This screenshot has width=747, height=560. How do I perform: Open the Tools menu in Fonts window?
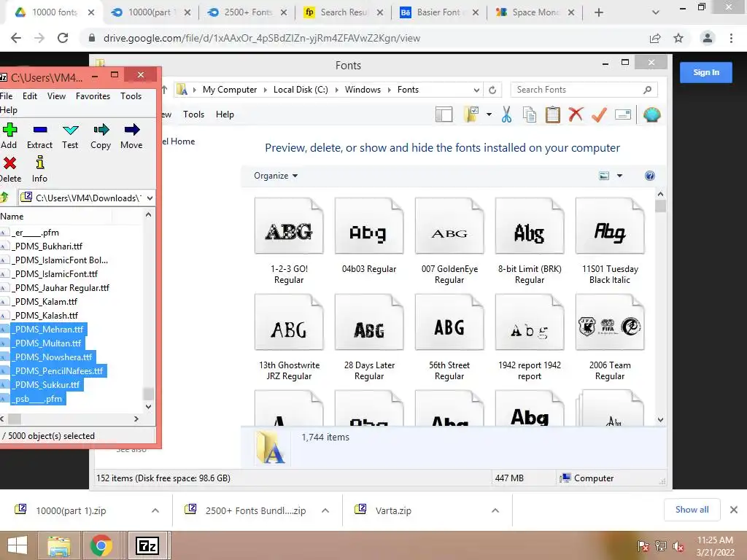pyautogui.click(x=193, y=114)
